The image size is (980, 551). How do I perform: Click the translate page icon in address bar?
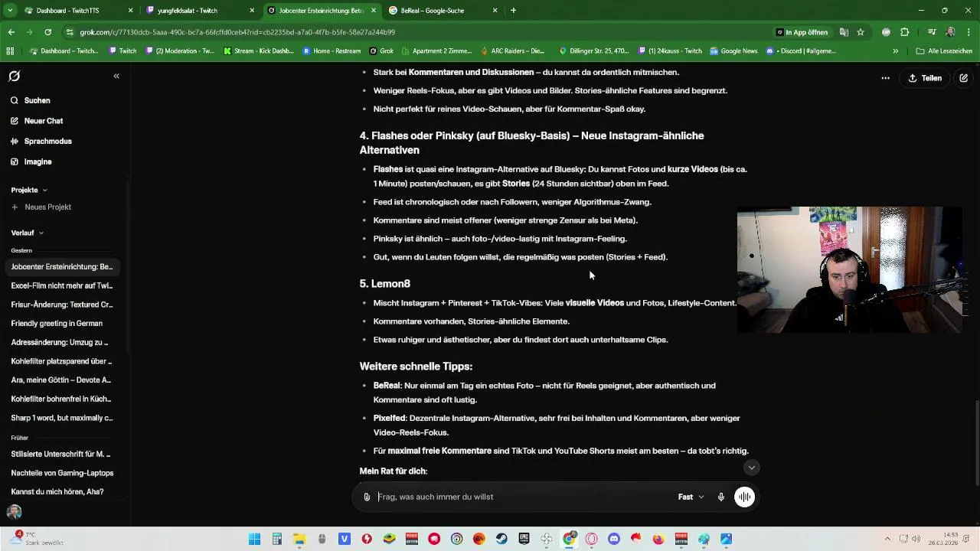click(844, 32)
